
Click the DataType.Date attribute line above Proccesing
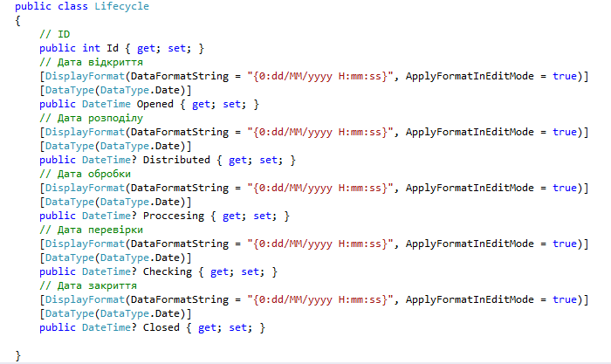point(115,203)
